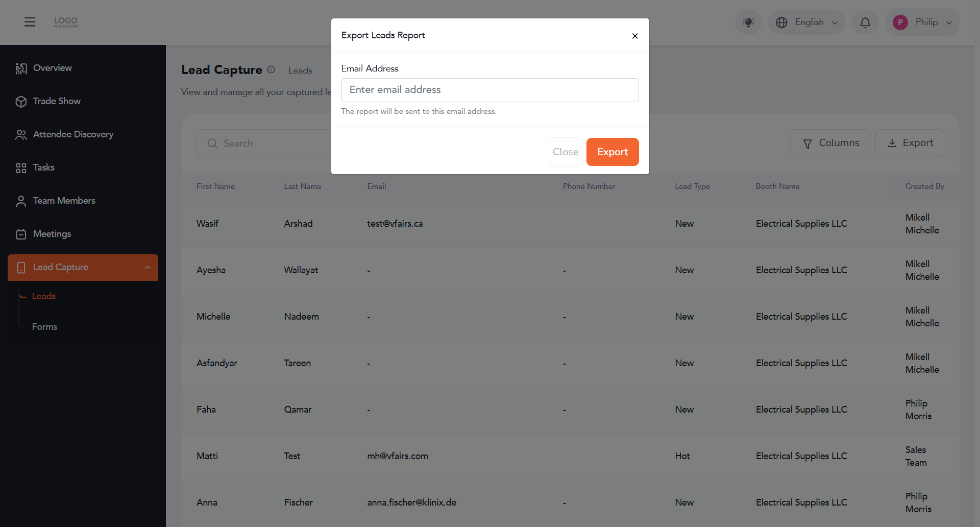Dismiss the Export Leads Report dialog with X
Screen dimensions: 980x527
[x=635, y=36]
